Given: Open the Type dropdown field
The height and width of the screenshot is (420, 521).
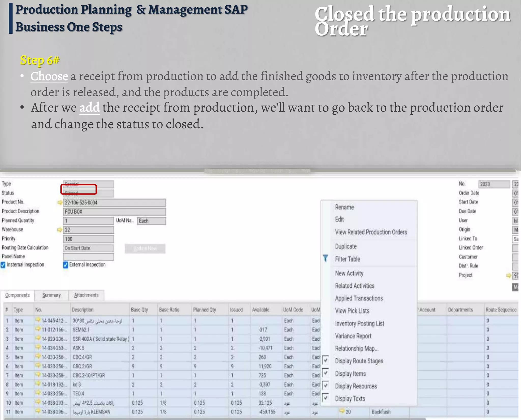Looking at the screenshot, I should coord(88,184).
